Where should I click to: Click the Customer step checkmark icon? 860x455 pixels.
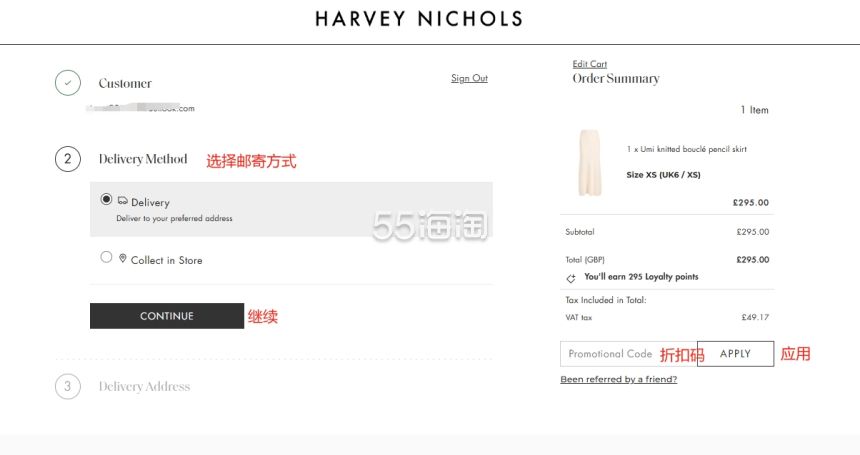point(68,83)
